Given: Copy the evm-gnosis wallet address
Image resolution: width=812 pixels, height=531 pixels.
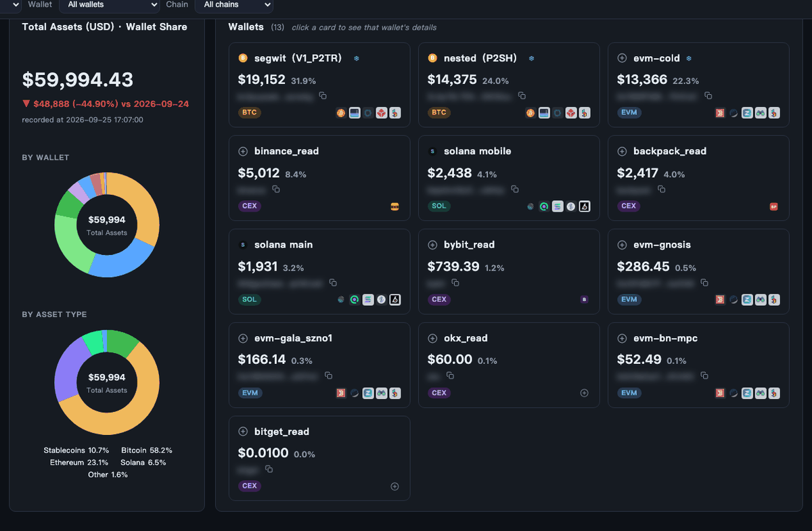Looking at the screenshot, I should 704,283.
